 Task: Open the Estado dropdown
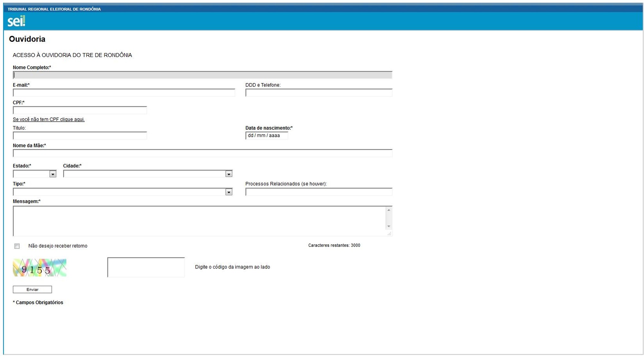(x=35, y=174)
